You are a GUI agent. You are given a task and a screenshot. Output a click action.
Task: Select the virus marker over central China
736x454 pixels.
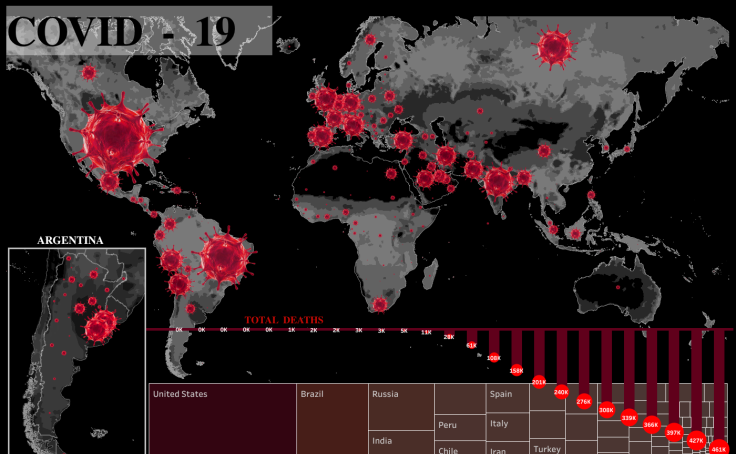[544, 151]
